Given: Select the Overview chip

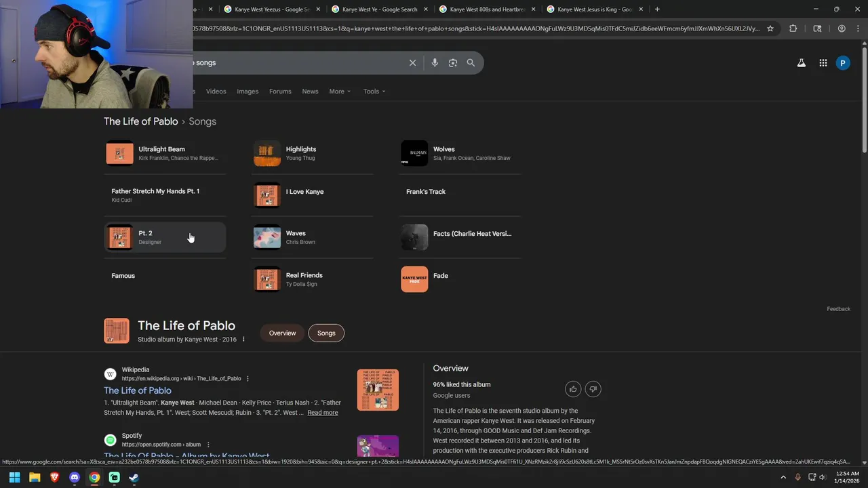Looking at the screenshot, I should pyautogui.click(x=282, y=333).
